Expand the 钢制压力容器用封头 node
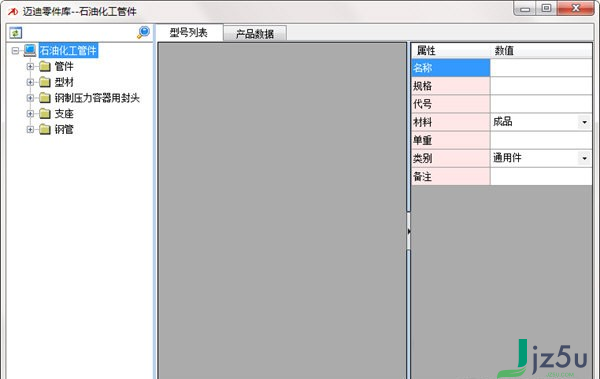 (30, 98)
